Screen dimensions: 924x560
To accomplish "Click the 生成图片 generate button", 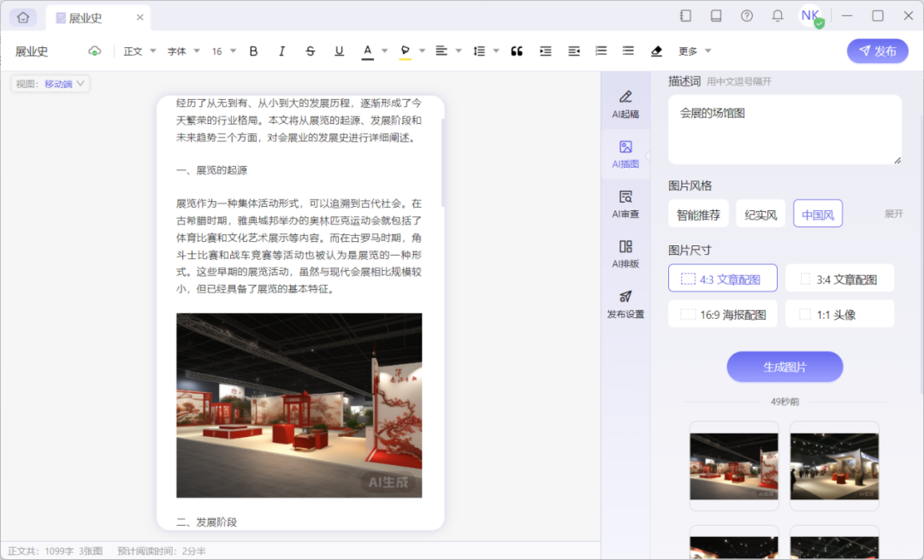I will (x=785, y=367).
